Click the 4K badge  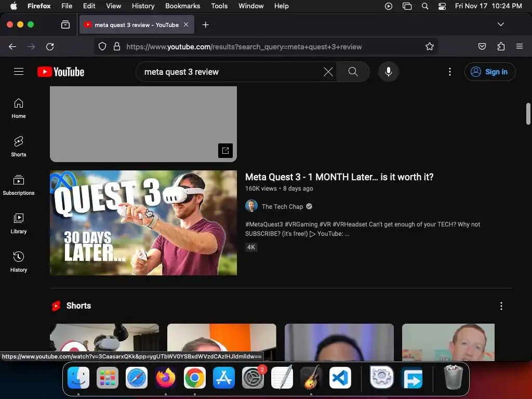pos(251,247)
